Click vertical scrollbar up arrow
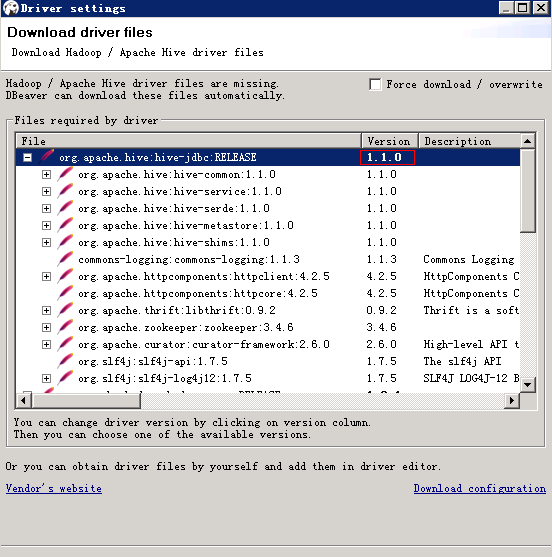The width and height of the screenshot is (552, 557). pos(528,141)
